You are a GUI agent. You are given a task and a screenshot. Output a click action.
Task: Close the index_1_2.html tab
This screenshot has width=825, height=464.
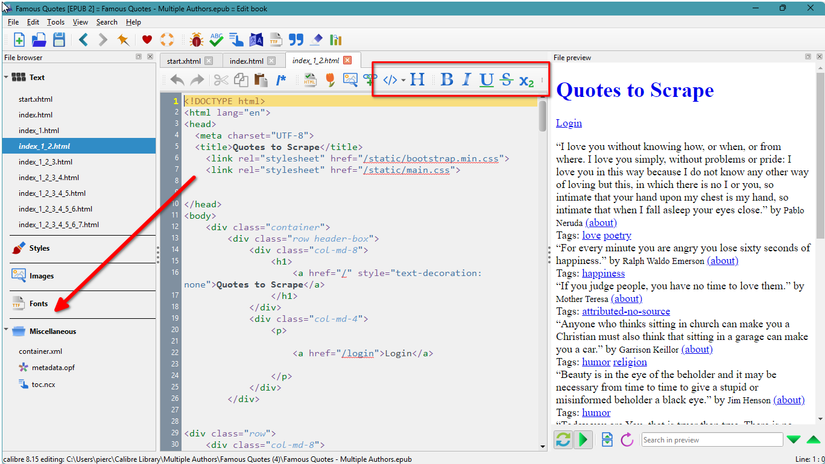pos(348,60)
